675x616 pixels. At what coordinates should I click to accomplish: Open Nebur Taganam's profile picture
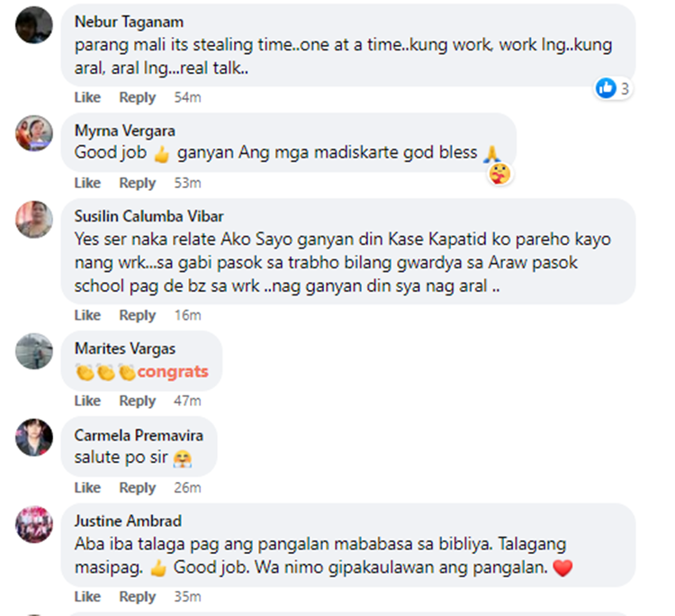pyautogui.click(x=34, y=25)
